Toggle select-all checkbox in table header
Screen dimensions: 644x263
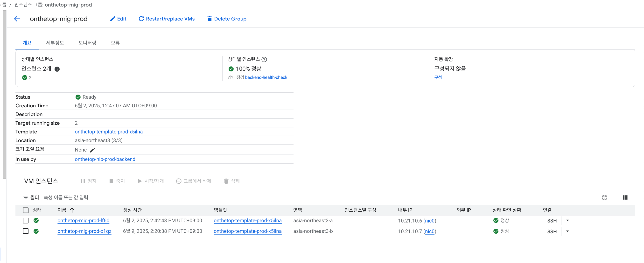[x=26, y=210]
